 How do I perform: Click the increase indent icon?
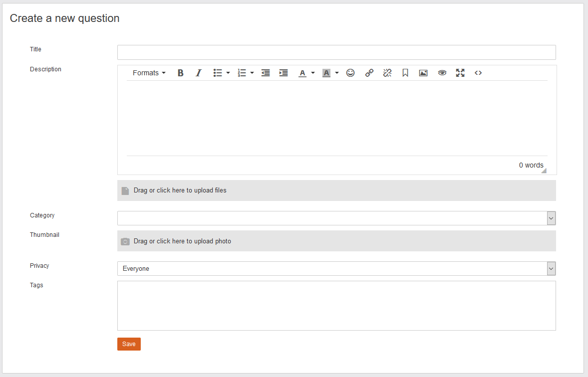tap(284, 73)
